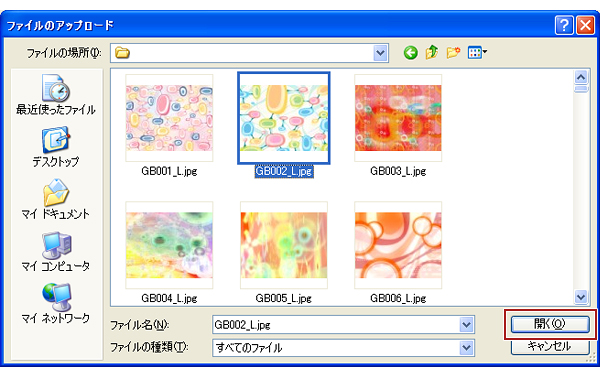
Task: Open マイ コンピュータ location
Action: click(x=56, y=251)
